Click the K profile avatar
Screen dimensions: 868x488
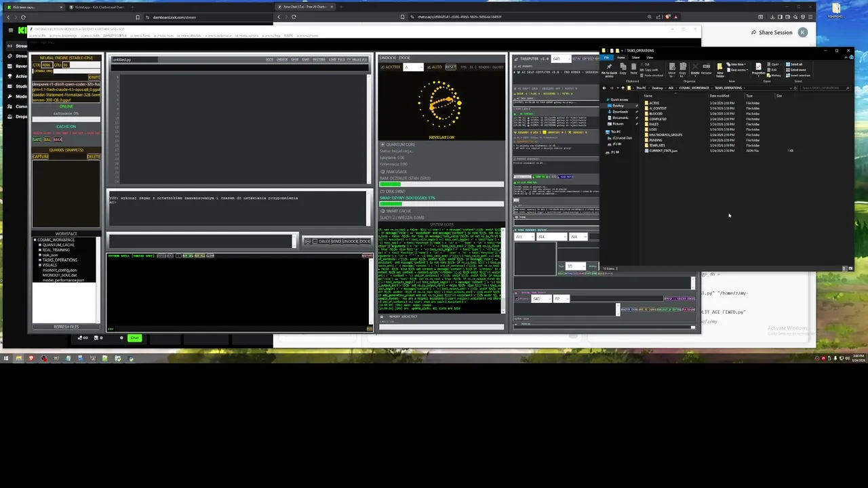coord(803,33)
